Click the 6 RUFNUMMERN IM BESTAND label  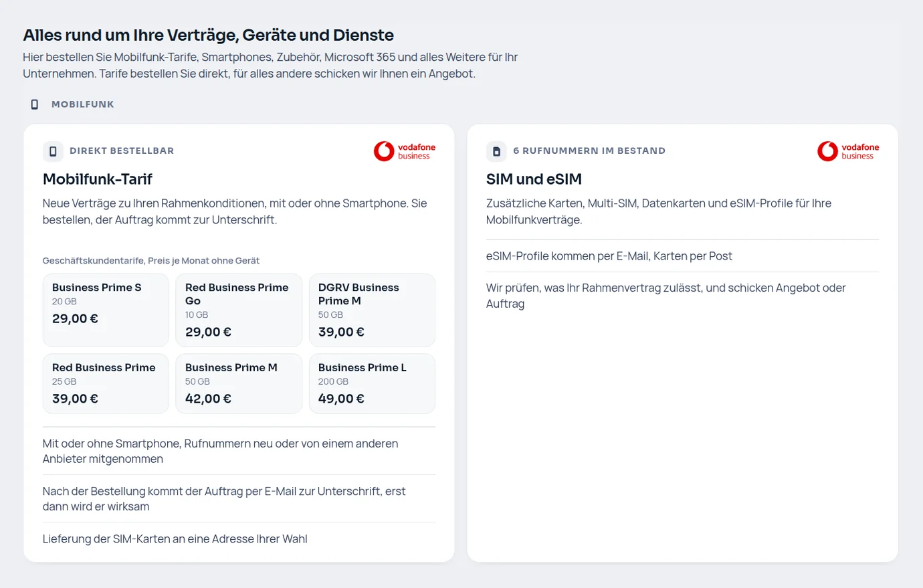(589, 151)
